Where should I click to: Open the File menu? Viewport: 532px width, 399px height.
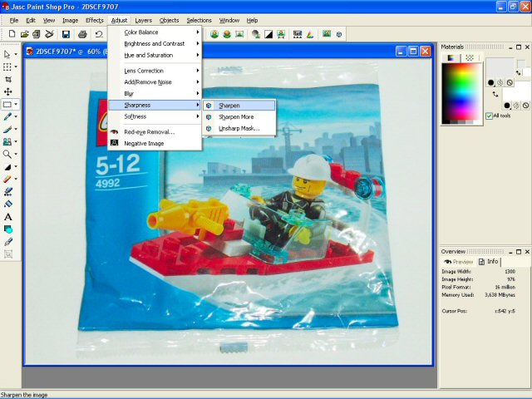click(x=14, y=20)
